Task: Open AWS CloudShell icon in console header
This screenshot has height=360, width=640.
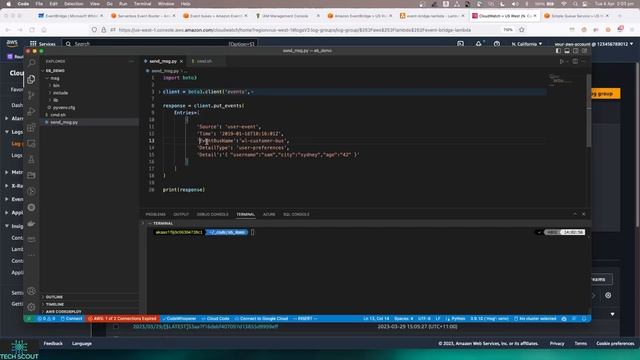Action: coord(460,44)
